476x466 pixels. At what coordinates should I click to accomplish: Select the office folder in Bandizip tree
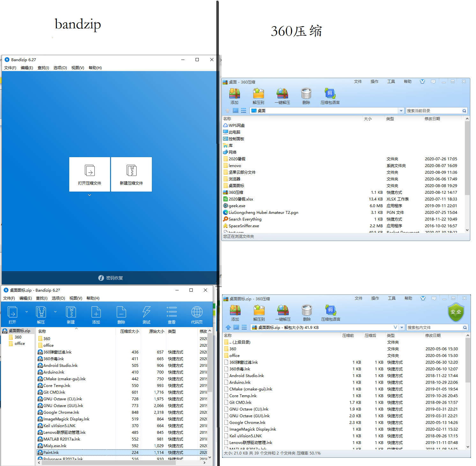(x=17, y=344)
